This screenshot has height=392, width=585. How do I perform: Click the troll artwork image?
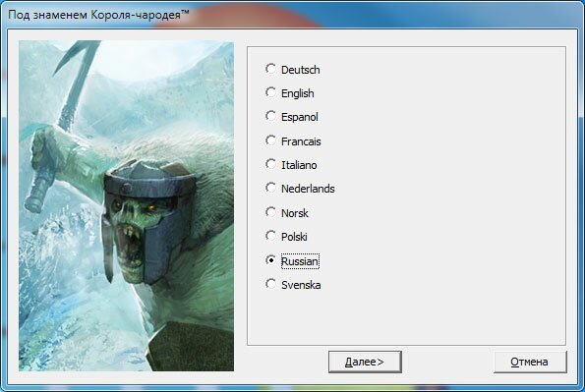(x=127, y=206)
